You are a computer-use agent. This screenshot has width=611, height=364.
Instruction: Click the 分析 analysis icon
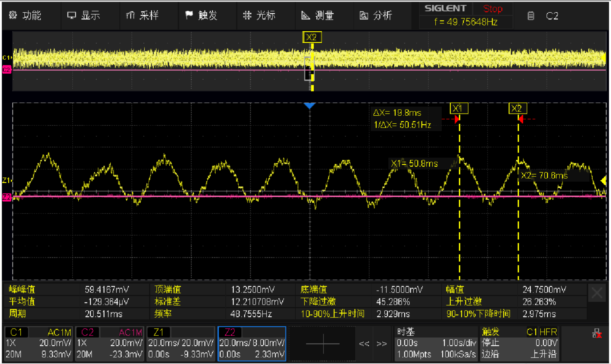(x=364, y=15)
